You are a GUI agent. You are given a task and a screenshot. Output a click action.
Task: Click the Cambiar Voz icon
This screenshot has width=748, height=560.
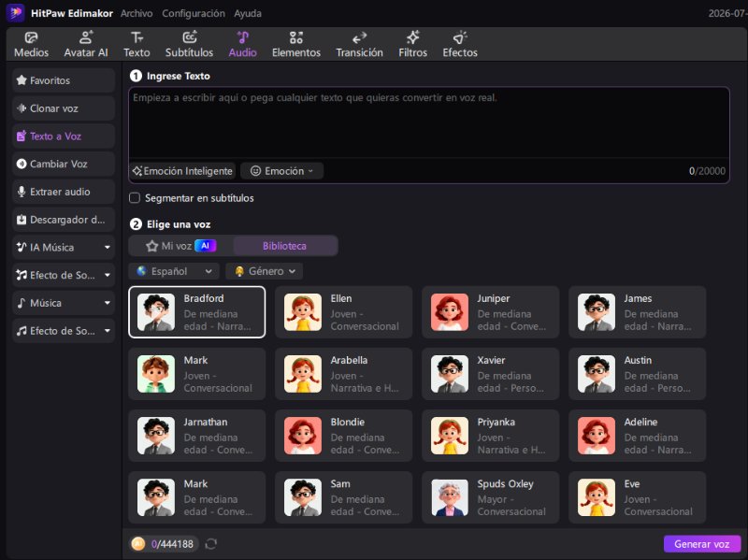[22, 164]
